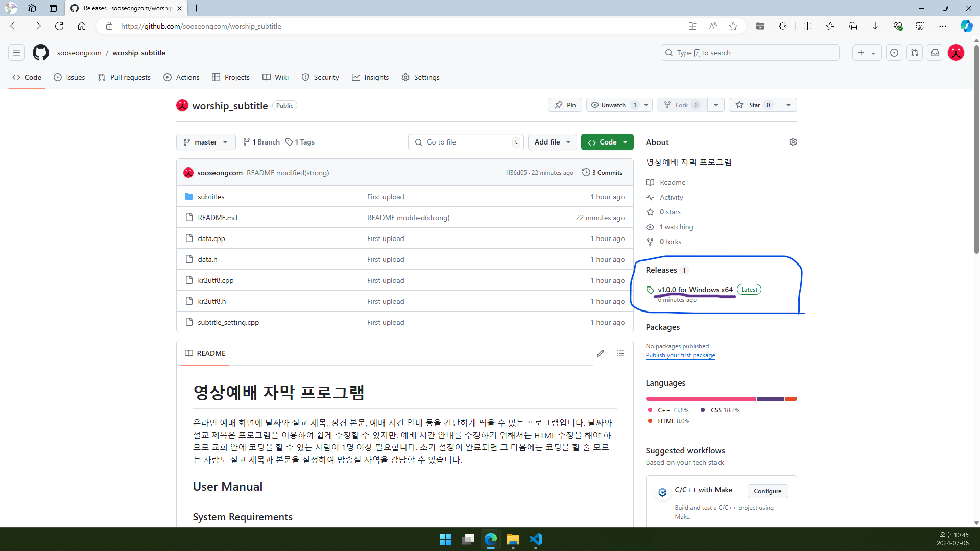980x551 pixels.
Task: Open File Explorer from the taskbar
Action: [x=513, y=539]
